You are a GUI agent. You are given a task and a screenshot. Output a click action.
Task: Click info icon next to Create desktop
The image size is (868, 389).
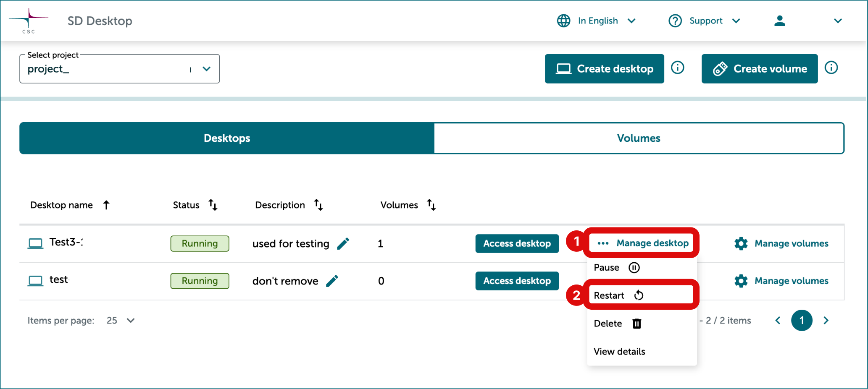pyautogui.click(x=677, y=68)
